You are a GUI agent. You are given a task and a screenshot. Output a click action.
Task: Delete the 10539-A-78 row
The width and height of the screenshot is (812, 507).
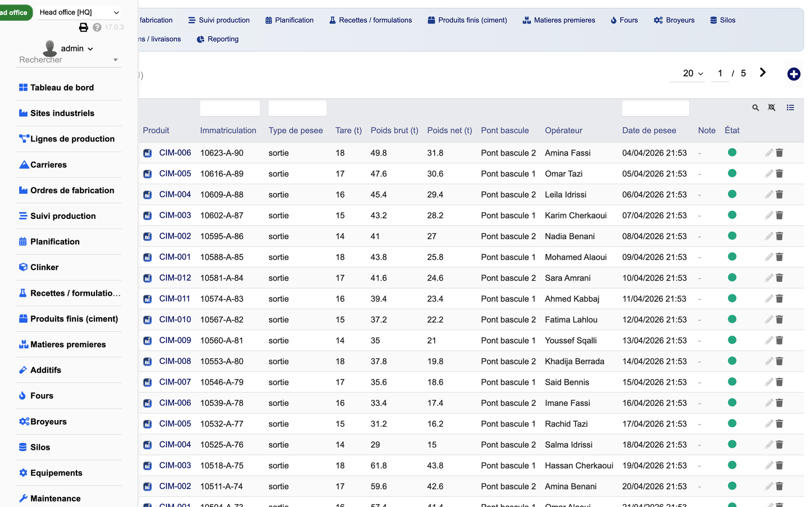pyautogui.click(x=779, y=403)
